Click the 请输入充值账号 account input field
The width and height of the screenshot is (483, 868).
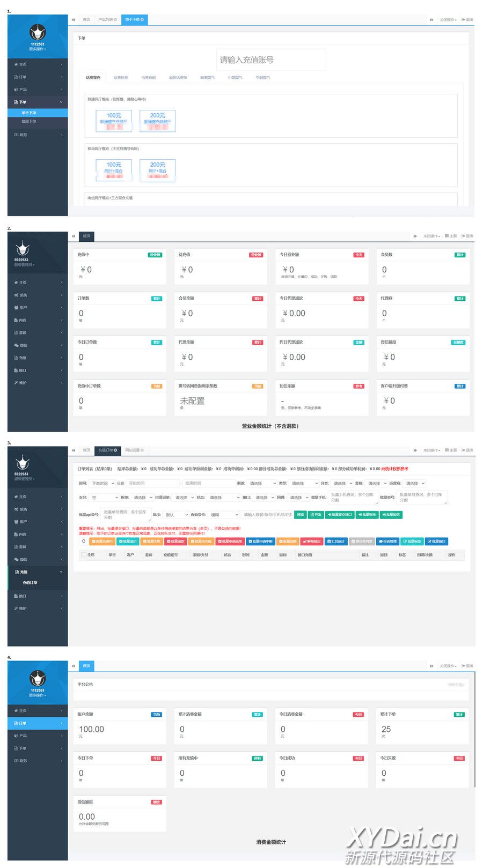click(x=271, y=60)
